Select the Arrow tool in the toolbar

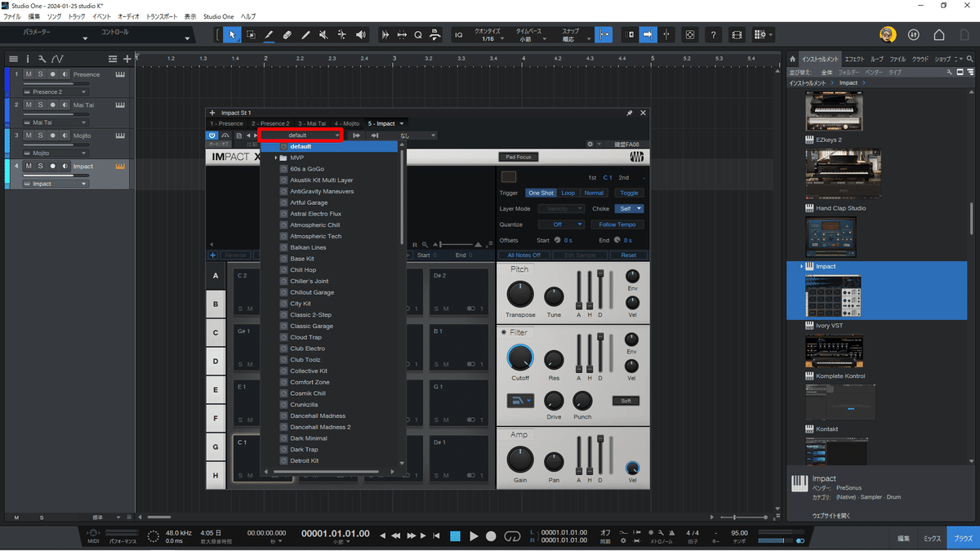coord(232,35)
